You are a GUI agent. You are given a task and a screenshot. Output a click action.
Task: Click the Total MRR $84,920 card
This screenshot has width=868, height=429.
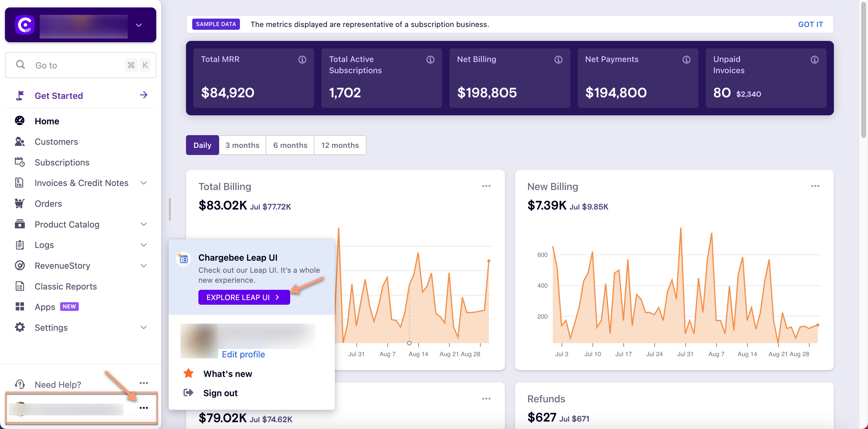pos(254,78)
